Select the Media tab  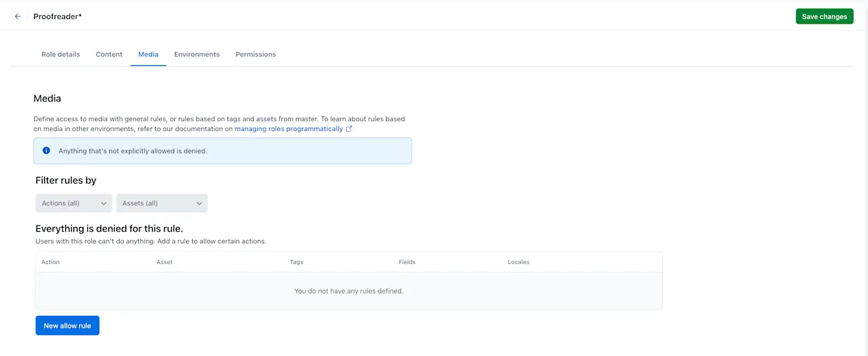pyautogui.click(x=148, y=54)
